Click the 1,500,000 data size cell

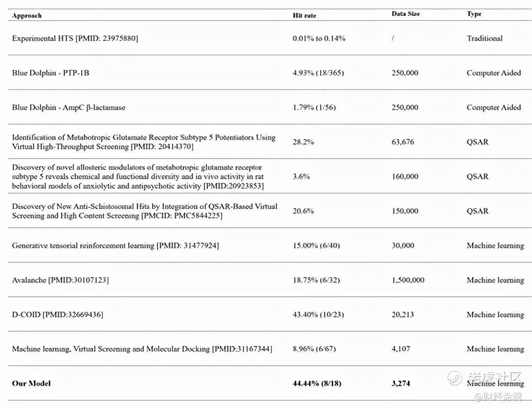tap(408, 280)
